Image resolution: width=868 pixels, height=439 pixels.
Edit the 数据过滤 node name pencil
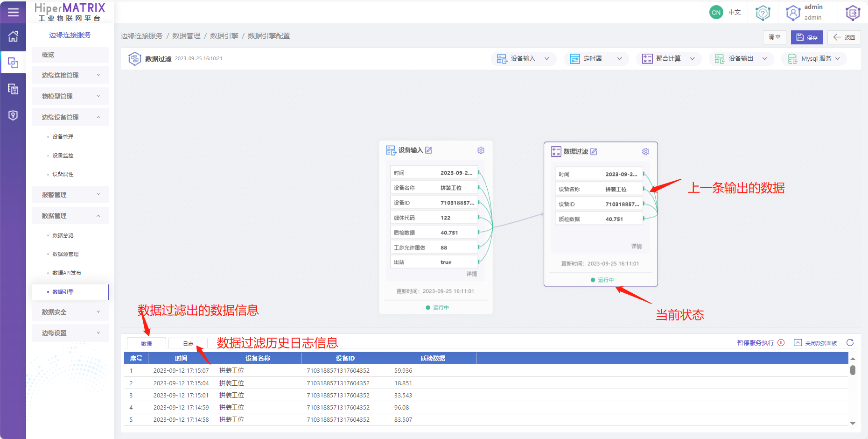coord(594,151)
